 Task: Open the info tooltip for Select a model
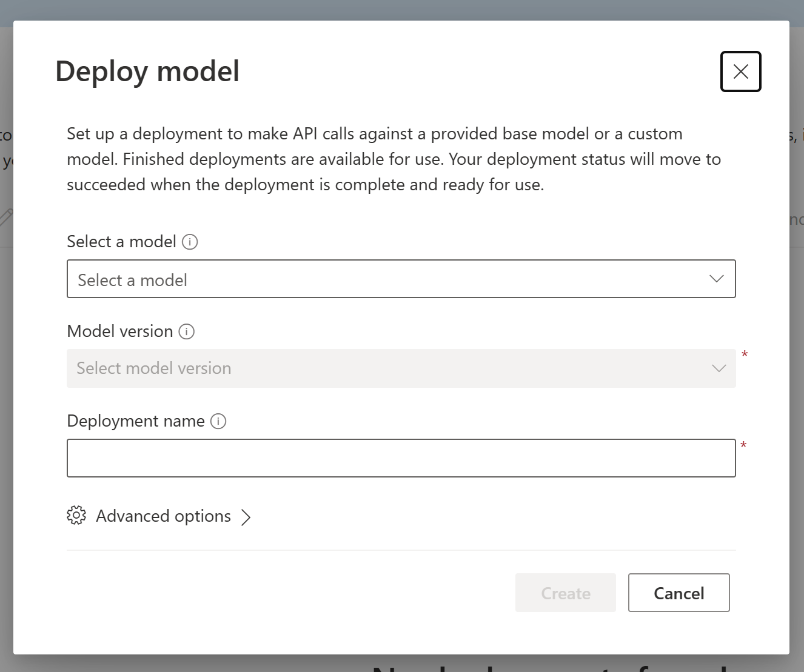[x=190, y=242]
